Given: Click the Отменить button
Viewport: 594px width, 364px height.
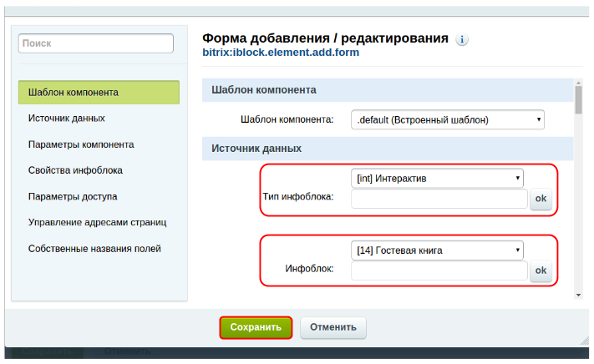Looking at the screenshot, I should [333, 327].
